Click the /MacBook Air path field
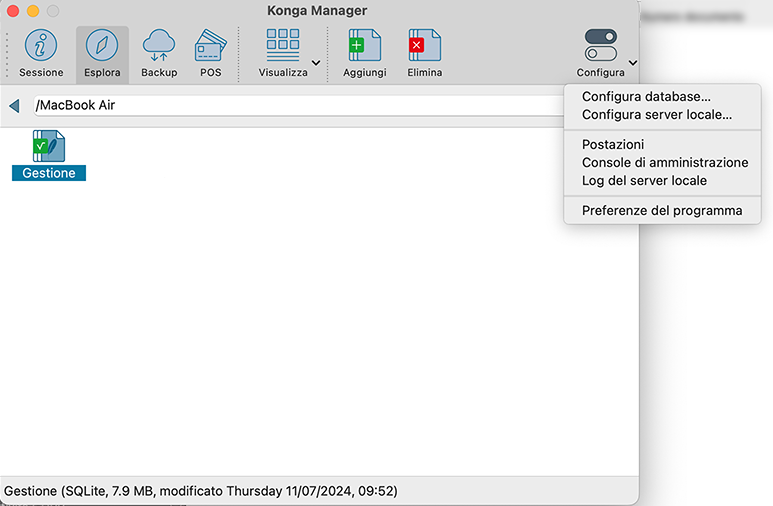 click(x=300, y=105)
